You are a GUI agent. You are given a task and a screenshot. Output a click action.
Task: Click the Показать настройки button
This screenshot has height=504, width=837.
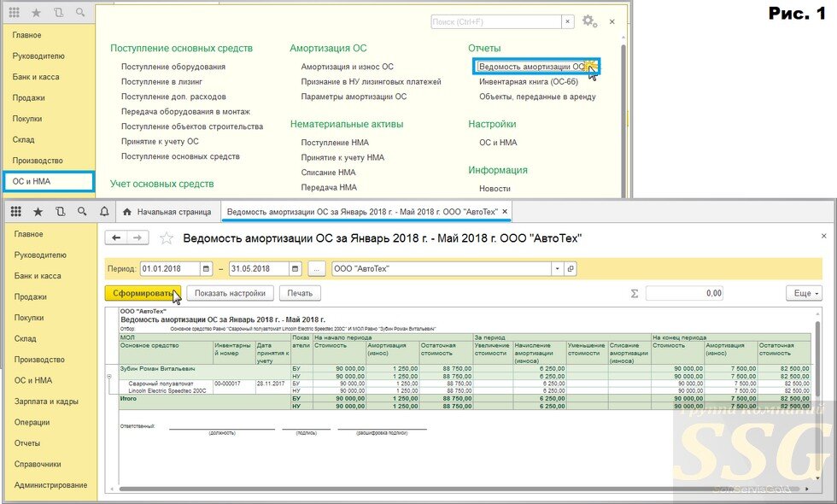tap(230, 293)
